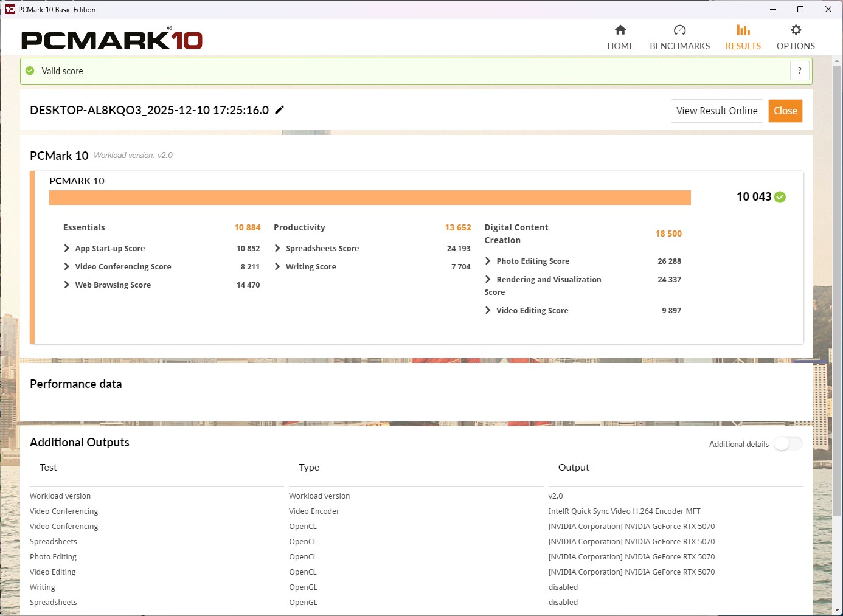Open Options with the gear icon

796,30
